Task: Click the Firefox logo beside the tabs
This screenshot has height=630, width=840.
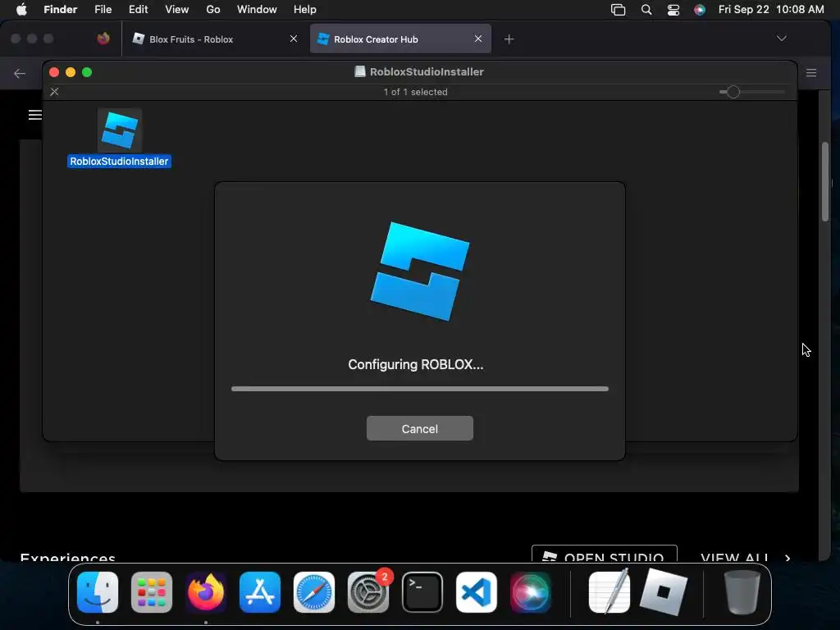Action: [x=103, y=39]
